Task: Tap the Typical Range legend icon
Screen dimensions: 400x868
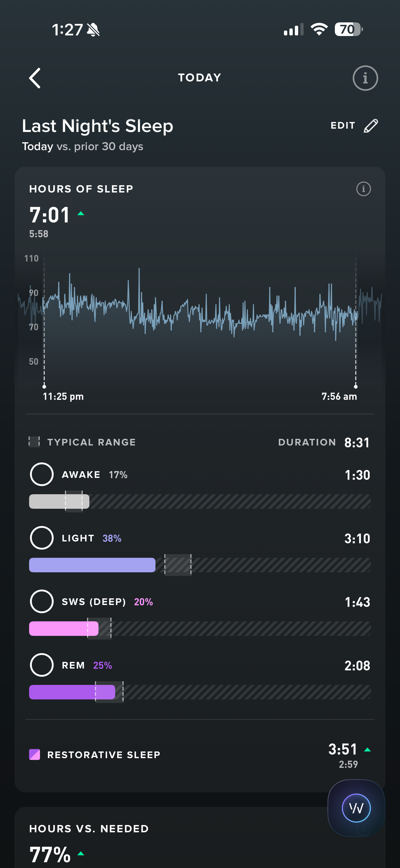Action: pos(34,441)
